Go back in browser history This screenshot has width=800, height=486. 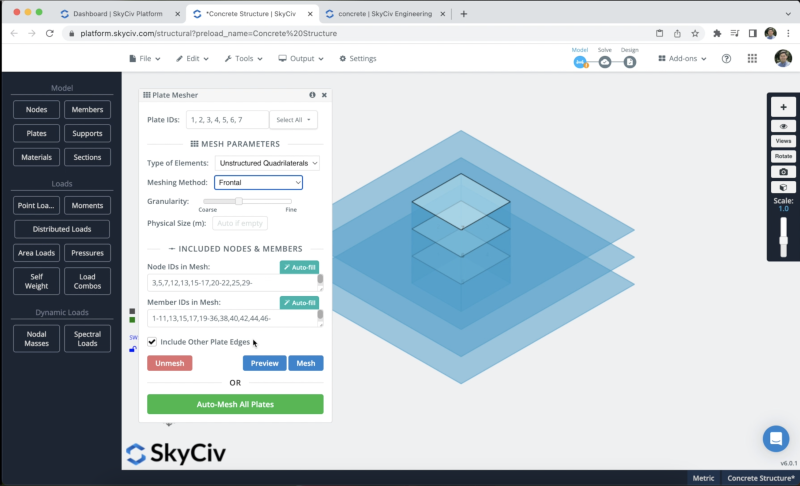tap(14, 33)
